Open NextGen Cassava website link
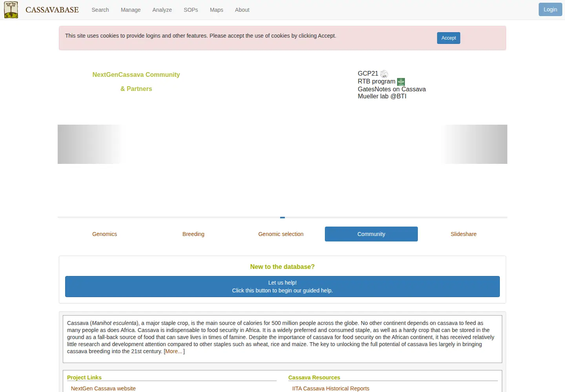This screenshot has height=392, width=565. coord(103,388)
